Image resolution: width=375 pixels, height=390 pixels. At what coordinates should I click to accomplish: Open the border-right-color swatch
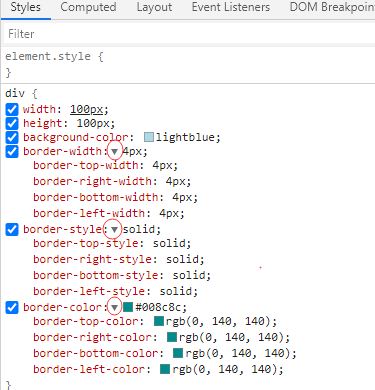172,337
